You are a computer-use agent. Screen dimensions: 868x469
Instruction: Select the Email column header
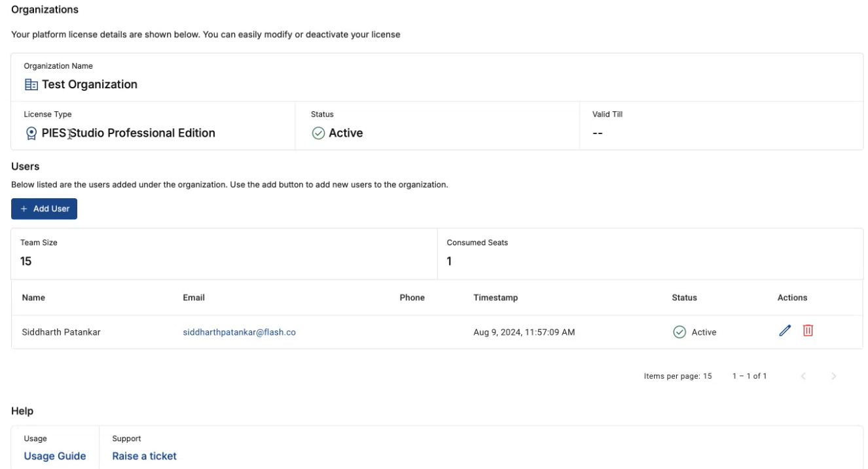click(x=194, y=298)
